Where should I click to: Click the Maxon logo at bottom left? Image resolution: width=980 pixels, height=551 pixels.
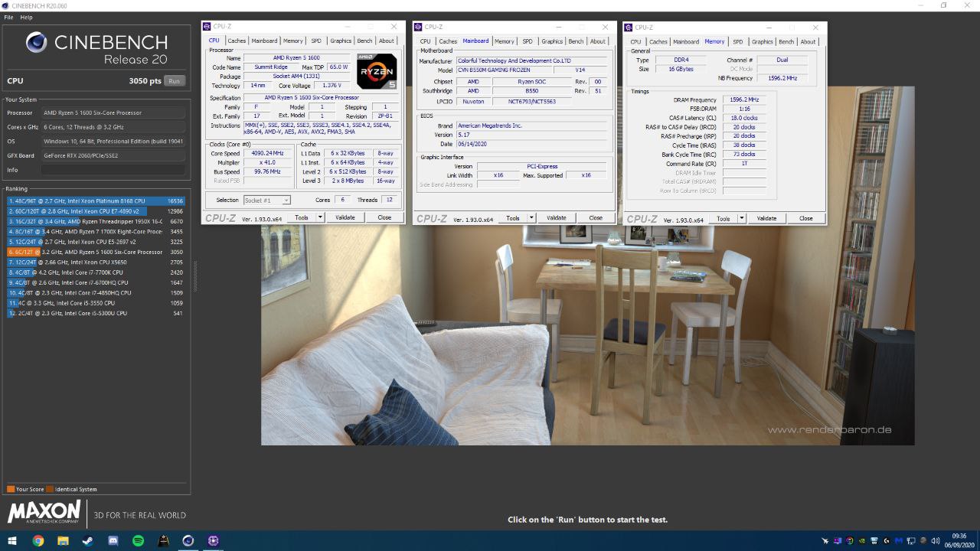click(44, 512)
